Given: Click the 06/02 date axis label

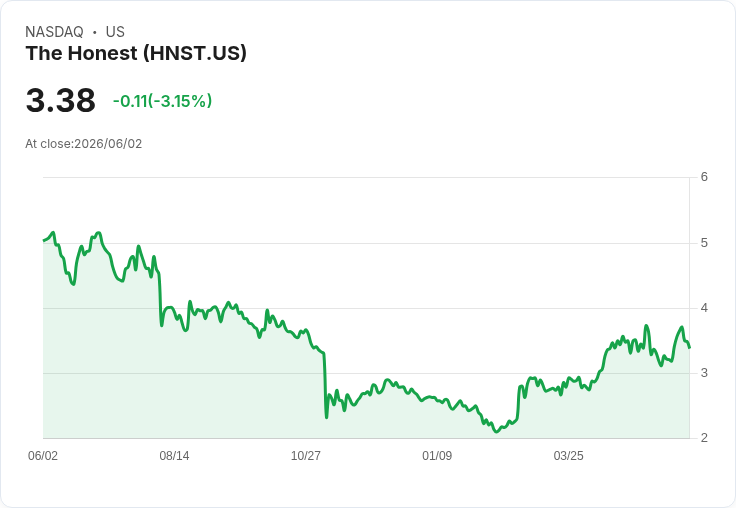Looking at the screenshot, I should pos(43,455).
